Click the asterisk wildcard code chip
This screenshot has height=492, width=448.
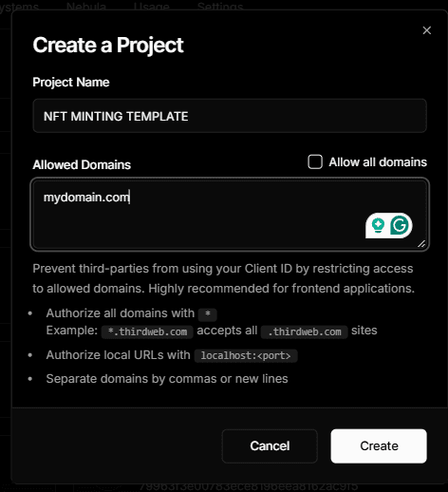coord(208,313)
